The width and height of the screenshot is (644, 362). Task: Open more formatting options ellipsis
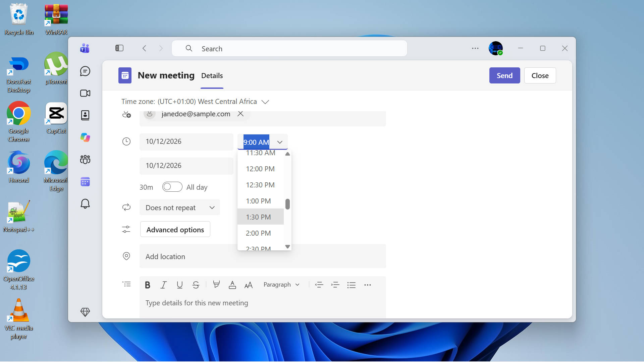368,285
